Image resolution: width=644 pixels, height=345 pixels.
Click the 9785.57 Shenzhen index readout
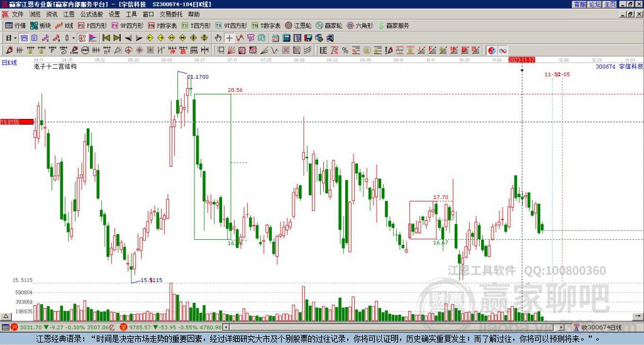[x=140, y=327]
